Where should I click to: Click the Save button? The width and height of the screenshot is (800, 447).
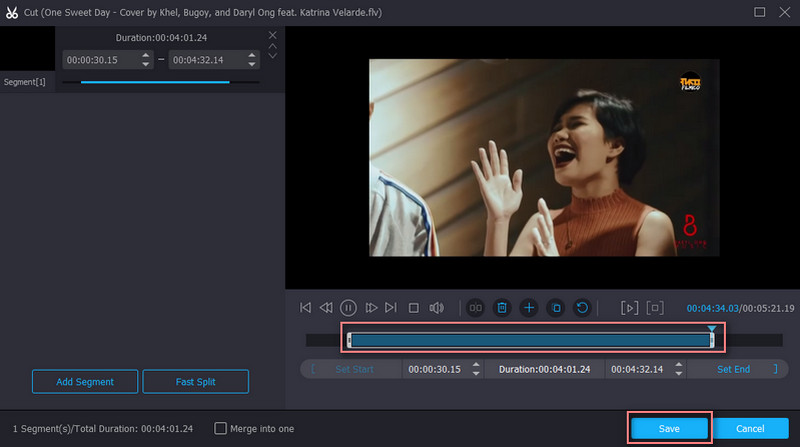click(669, 428)
